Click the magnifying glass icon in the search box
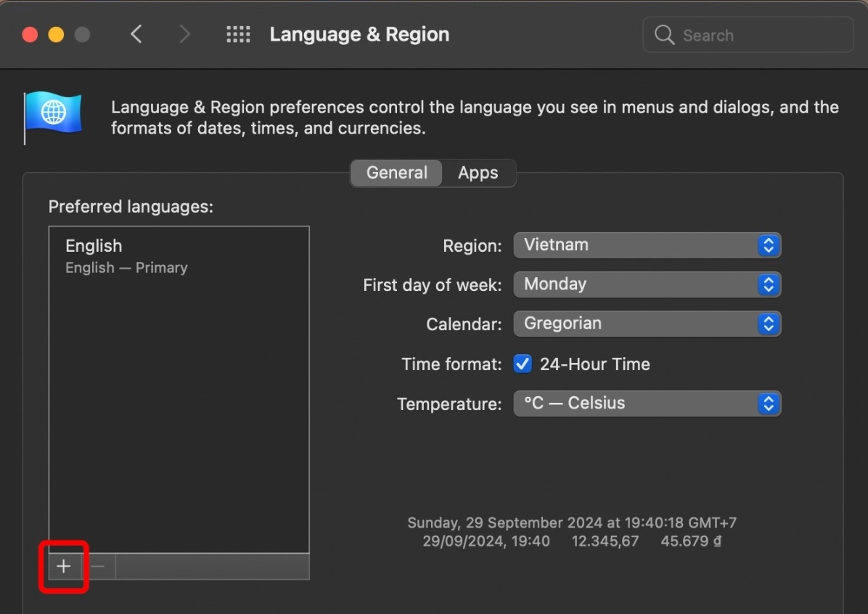 point(664,35)
